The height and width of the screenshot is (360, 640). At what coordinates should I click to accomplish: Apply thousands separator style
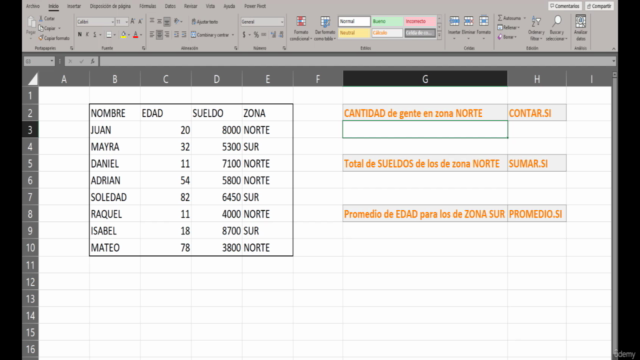[x=264, y=35]
